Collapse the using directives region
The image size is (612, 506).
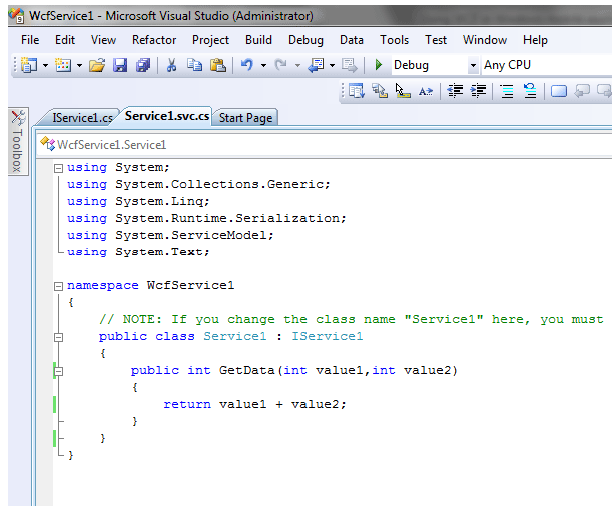coord(58,167)
